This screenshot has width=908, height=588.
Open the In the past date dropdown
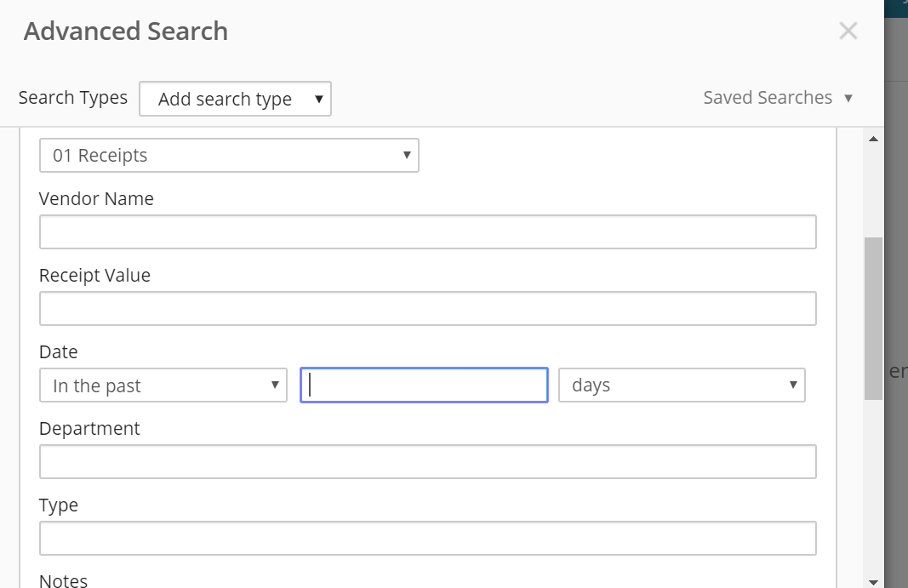163,385
